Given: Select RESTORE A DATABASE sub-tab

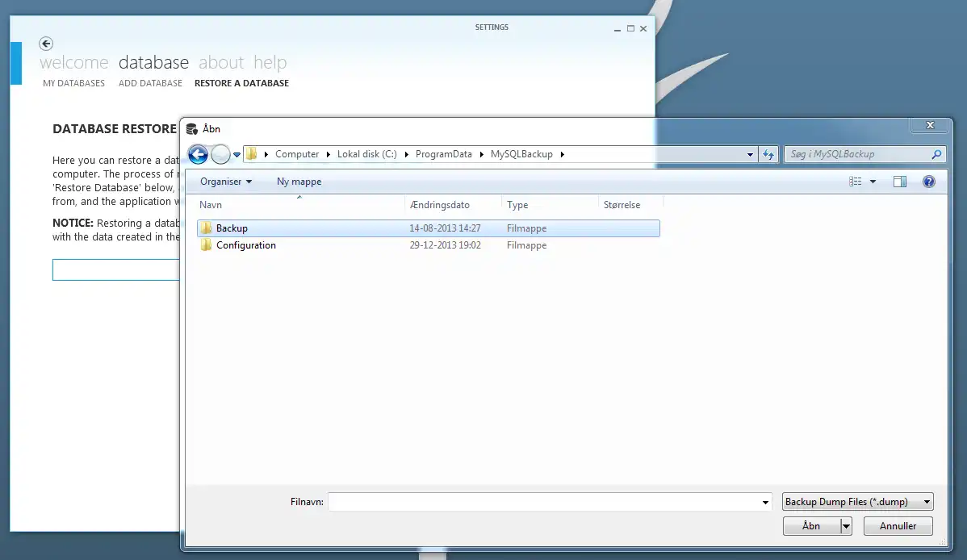Looking at the screenshot, I should [x=242, y=83].
